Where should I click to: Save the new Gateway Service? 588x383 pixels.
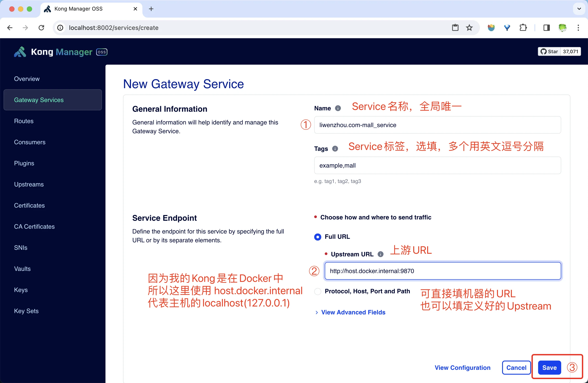(x=549, y=367)
